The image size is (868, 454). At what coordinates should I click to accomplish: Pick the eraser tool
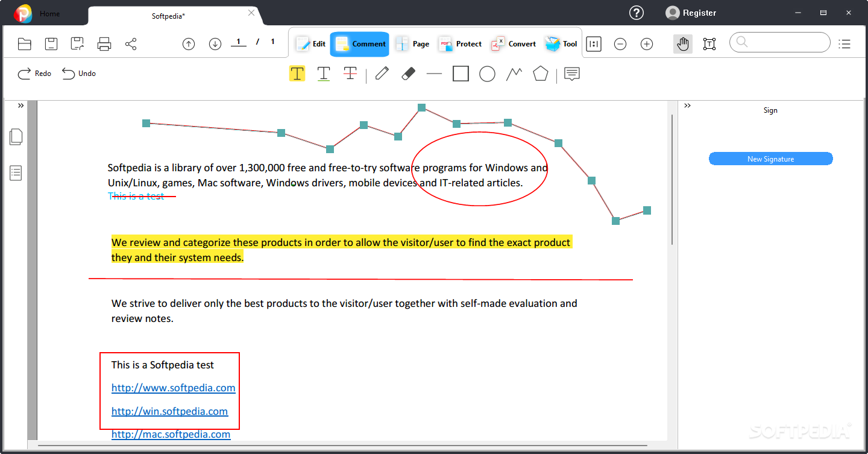point(408,74)
